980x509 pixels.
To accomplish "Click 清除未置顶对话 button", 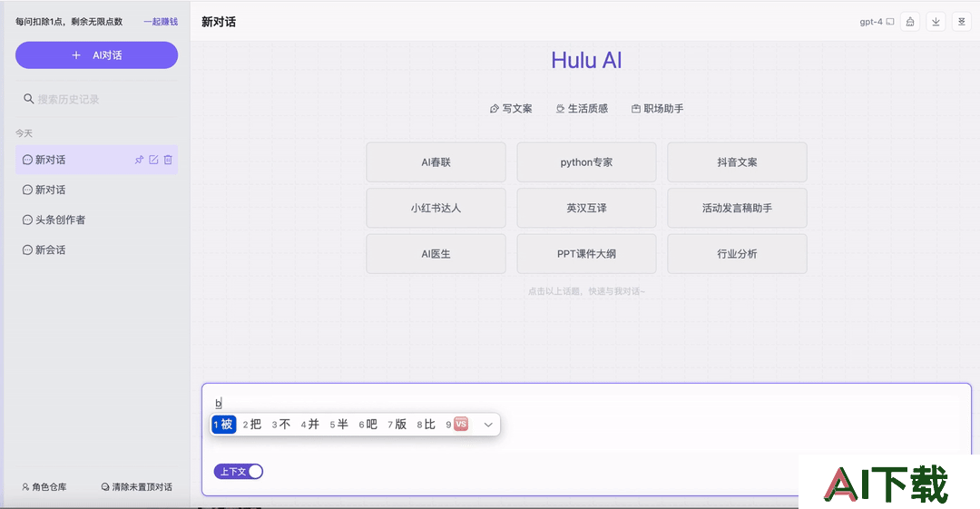I will tap(137, 486).
